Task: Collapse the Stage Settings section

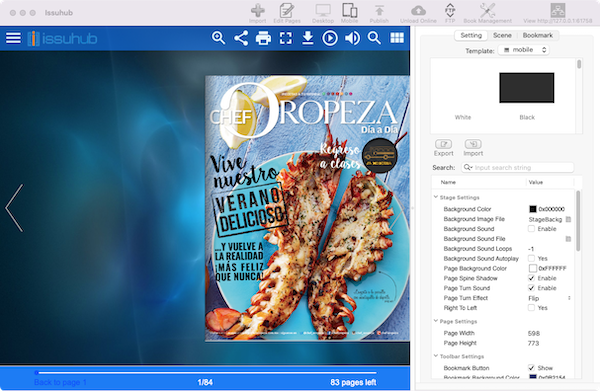Action: [435, 197]
